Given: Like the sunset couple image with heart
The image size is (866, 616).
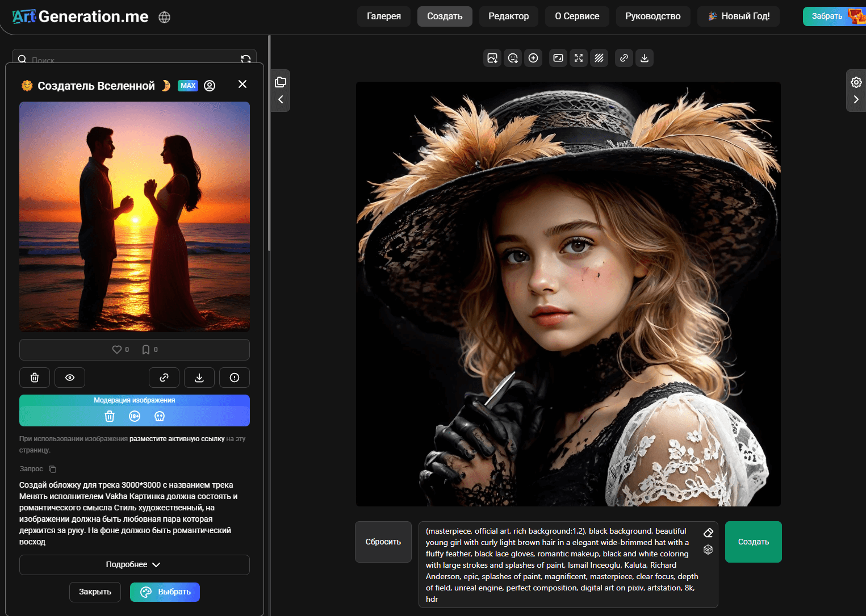Looking at the screenshot, I should [117, 350].
